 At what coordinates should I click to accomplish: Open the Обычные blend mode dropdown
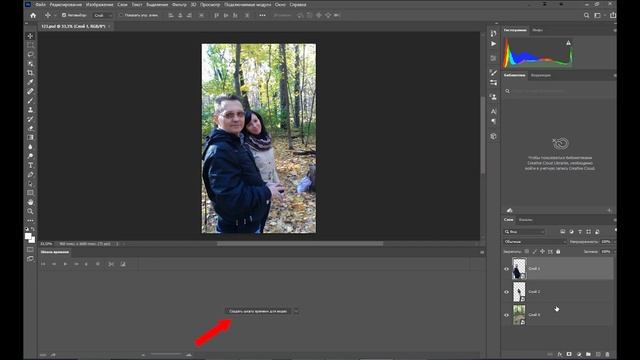tap(535, 242)
